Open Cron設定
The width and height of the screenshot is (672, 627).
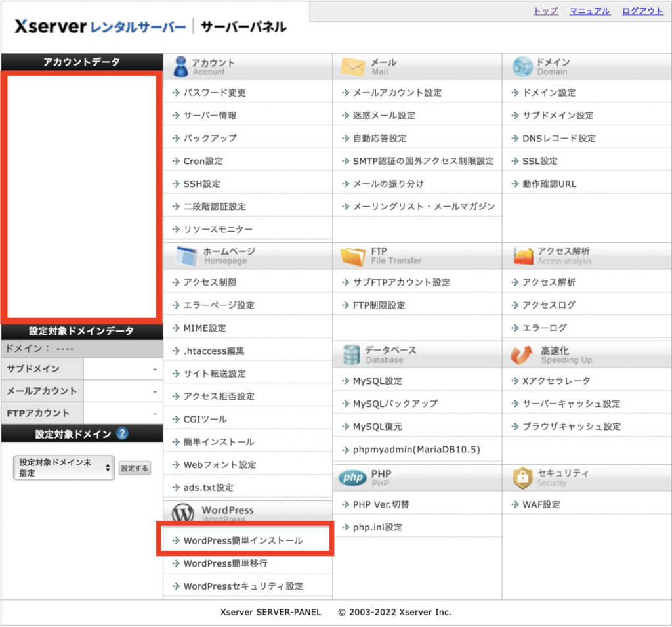[x=203, y=162]
